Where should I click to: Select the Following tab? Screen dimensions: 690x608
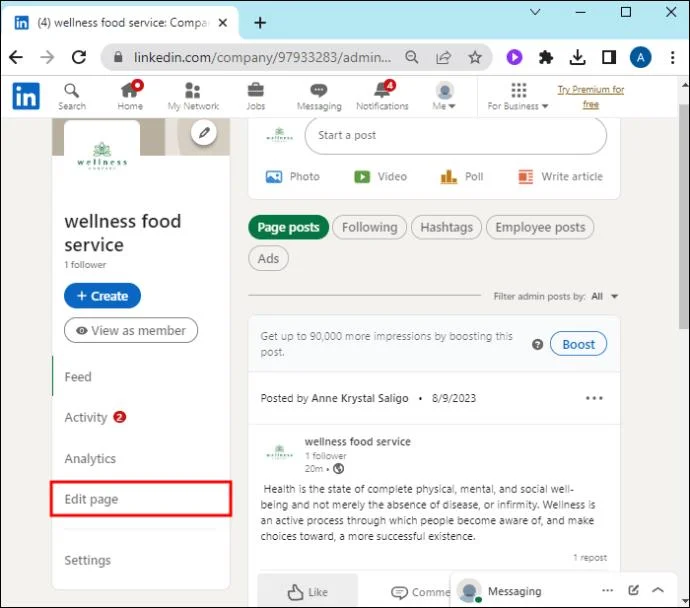[370, 227]
